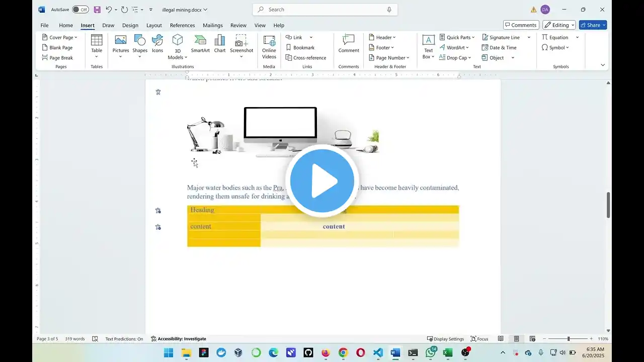Open the Design tab
Screen dimensions: 644x362
coord(130,25)
